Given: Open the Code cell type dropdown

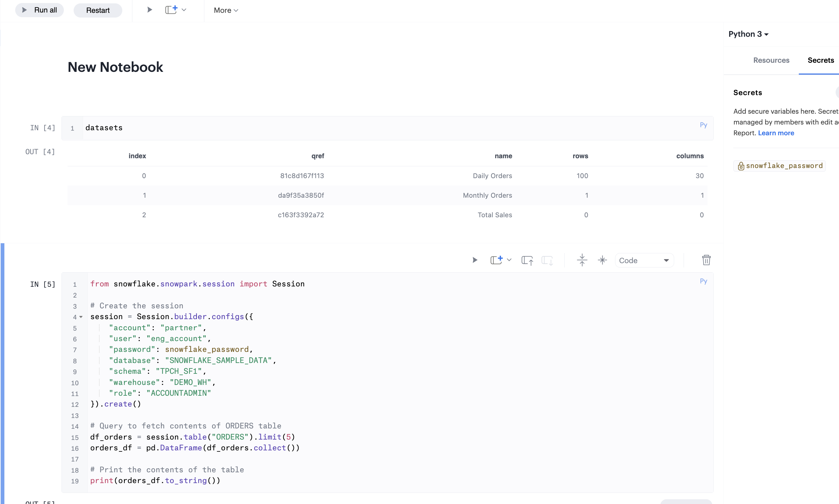Looking at the screenshot, I should [644, 260].
